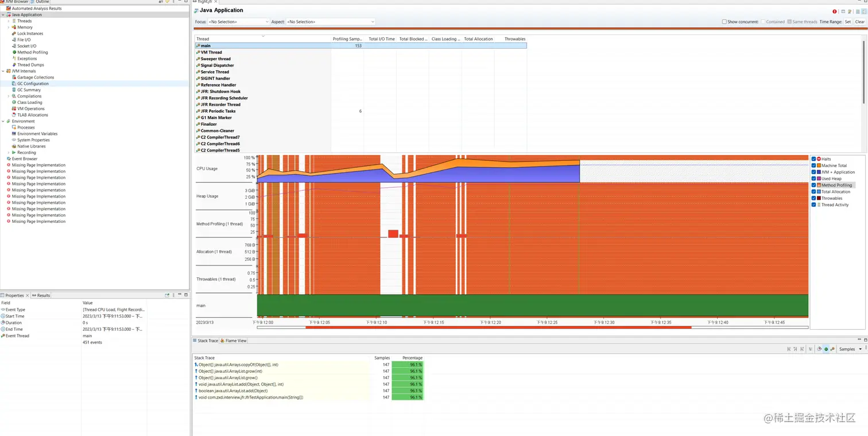Open Thread Dumps page in outline
This screenshot has width=868, height=436.
click(30, 65)
